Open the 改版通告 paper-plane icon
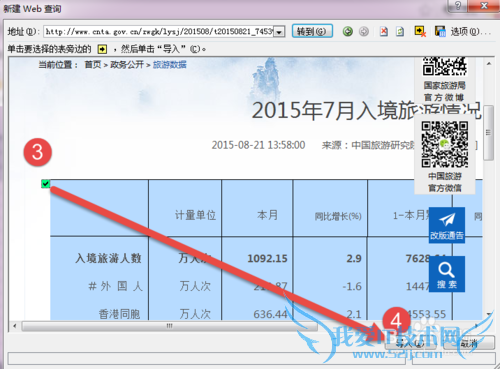Screen dimensions: 500x369 click(447, 225)
